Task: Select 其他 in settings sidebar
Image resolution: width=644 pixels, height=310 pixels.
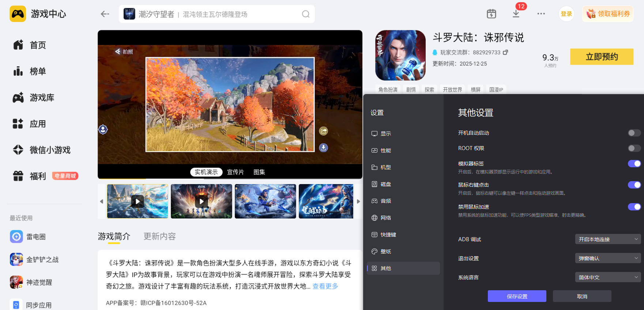Action: (403, 268)
